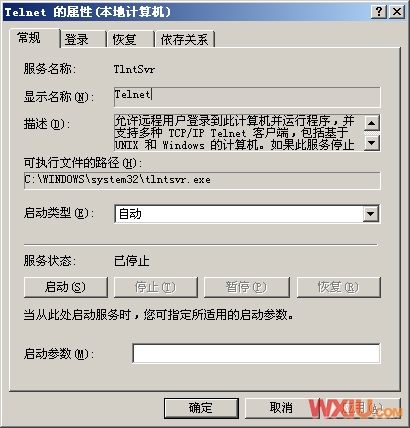Click inside the 描述 text box
The width and height of the screenshot is (410, 428).
[x=239, y=133]
